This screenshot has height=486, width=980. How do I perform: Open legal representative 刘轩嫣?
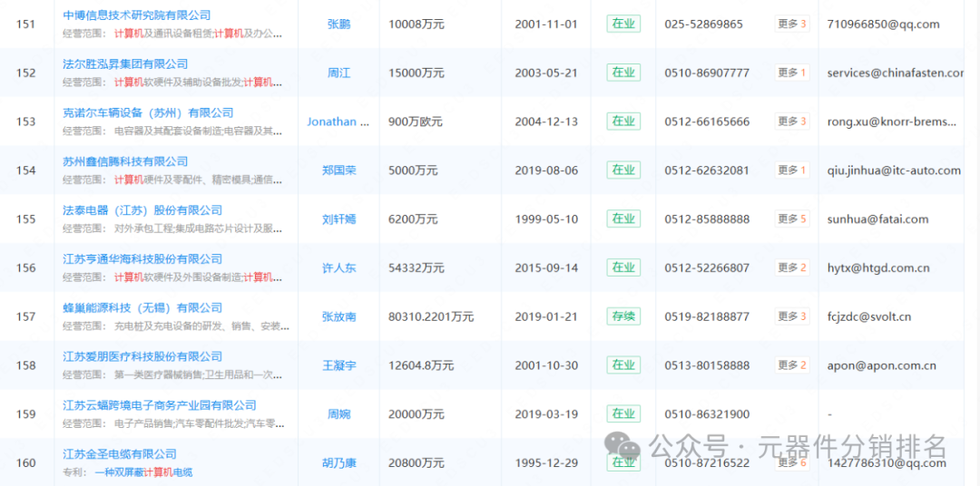coord(338,219)
